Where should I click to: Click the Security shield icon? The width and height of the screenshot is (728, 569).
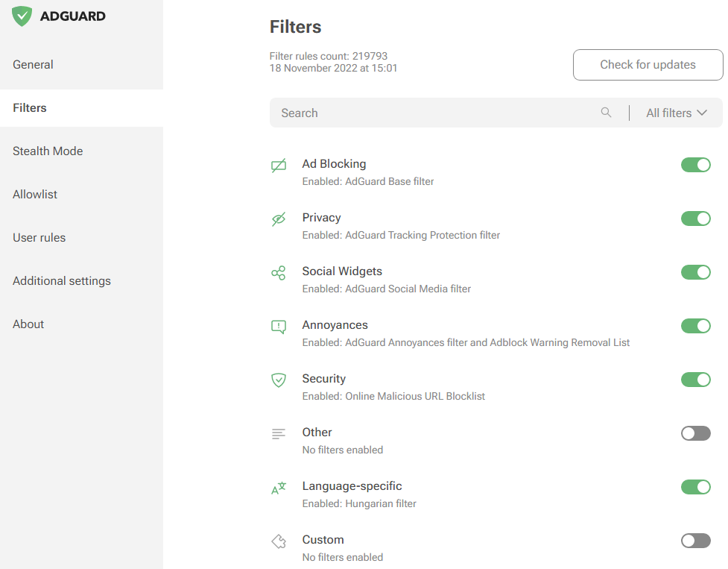(279, 380)
